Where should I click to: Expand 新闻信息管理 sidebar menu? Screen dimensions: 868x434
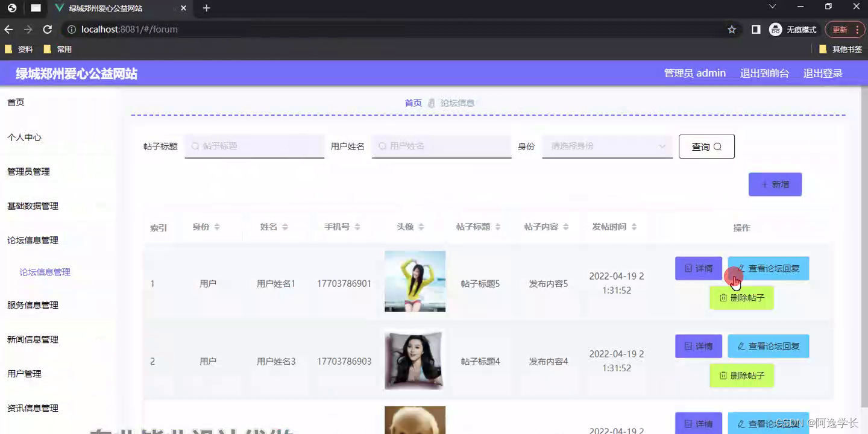[x=33, y=339]
